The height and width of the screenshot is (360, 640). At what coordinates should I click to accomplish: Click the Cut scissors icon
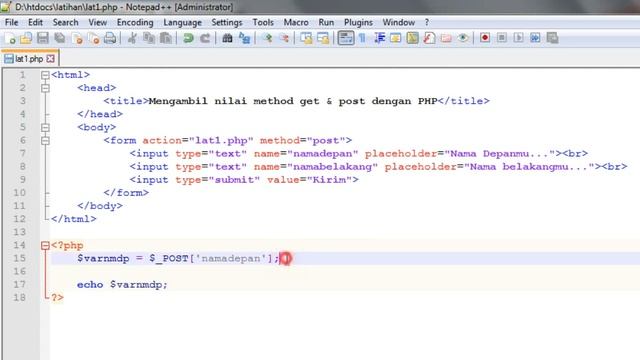132,38
